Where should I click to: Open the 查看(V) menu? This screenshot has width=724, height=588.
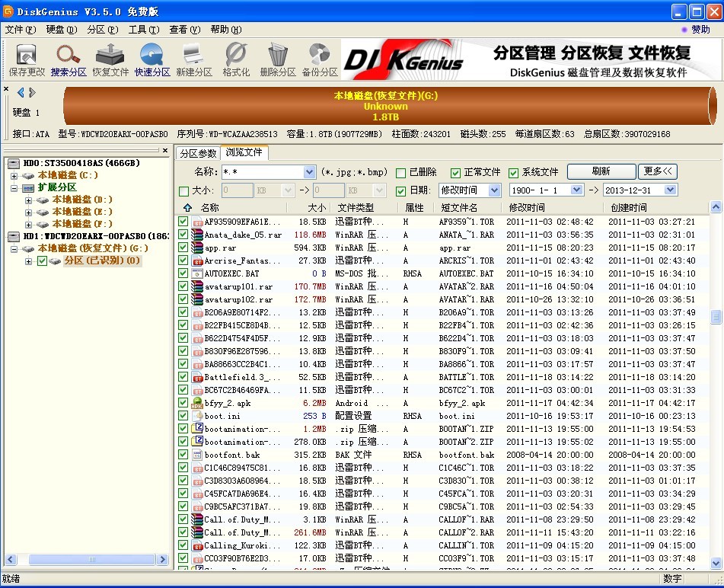click(x=185, y=30)
